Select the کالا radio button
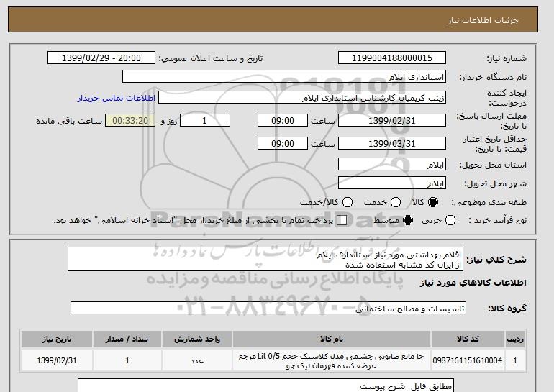The width and height of the screenshot is (554, 392). (x=433, y=202)
